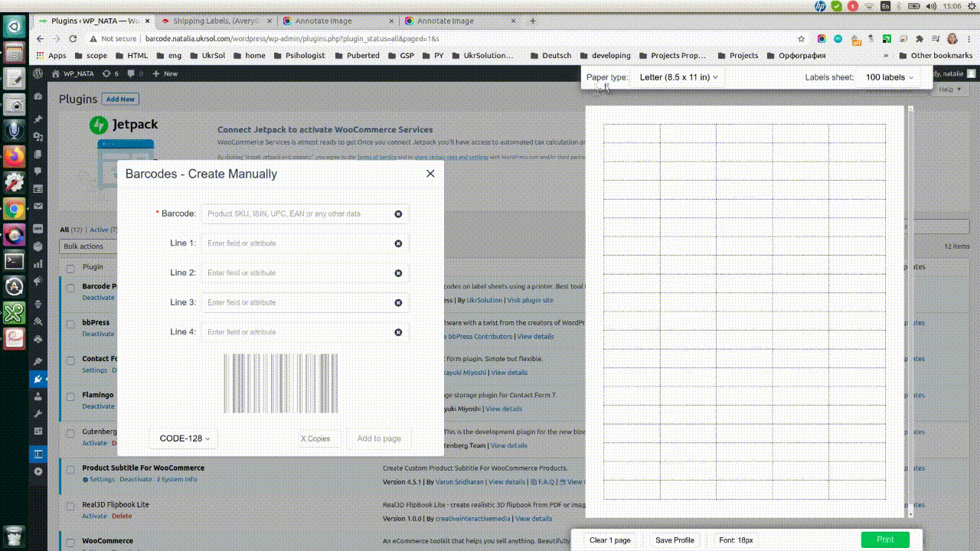
Task: Click the Add New plugin button
Action: click(120, 99)
